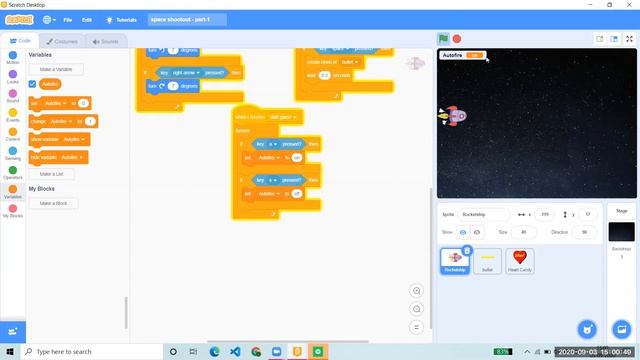Viewport: 640px width, 360px height.
Task: Select the Heart Candy sprite thumbnail
Action: [520, 261]
